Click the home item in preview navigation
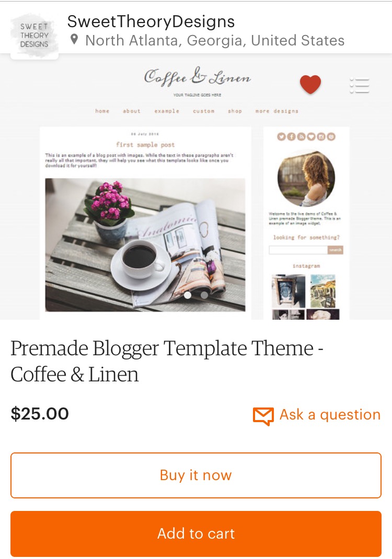 [x=102, y=111]
